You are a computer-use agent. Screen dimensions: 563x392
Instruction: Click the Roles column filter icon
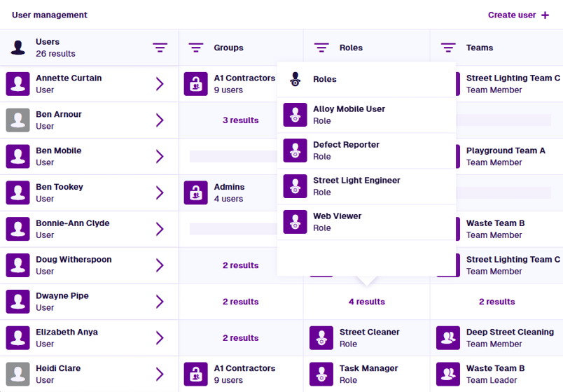[321, 48]
